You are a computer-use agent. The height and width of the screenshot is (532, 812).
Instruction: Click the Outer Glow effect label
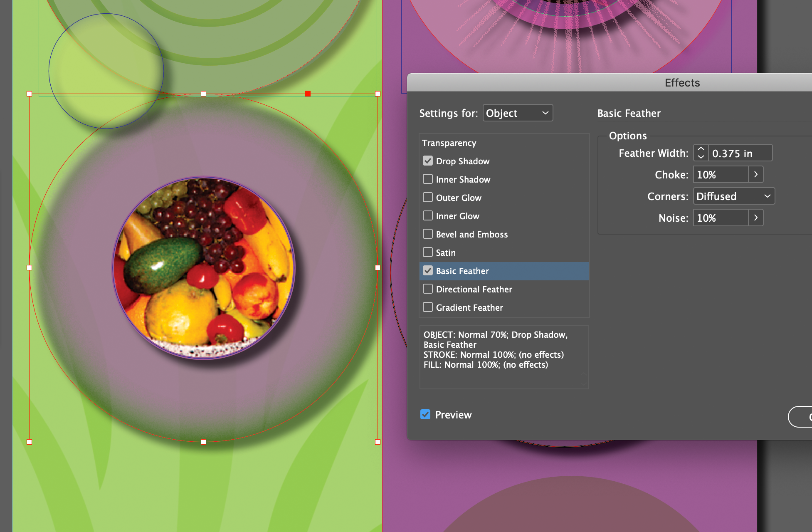click(x=459, y=198)
